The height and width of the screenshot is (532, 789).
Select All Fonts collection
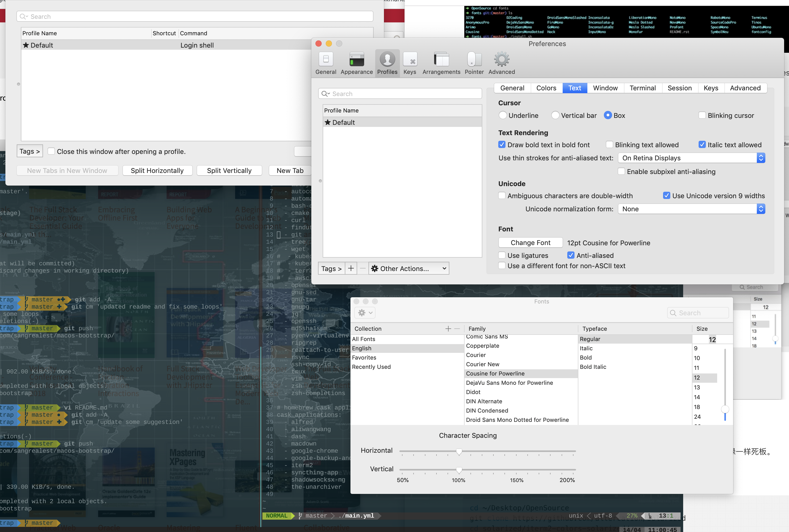point(407,339)
